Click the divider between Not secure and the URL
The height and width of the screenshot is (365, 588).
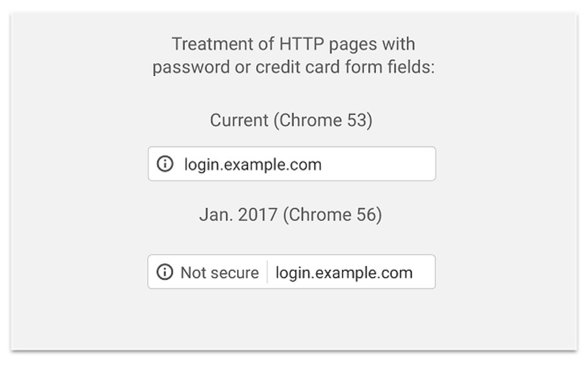[267, 272]
